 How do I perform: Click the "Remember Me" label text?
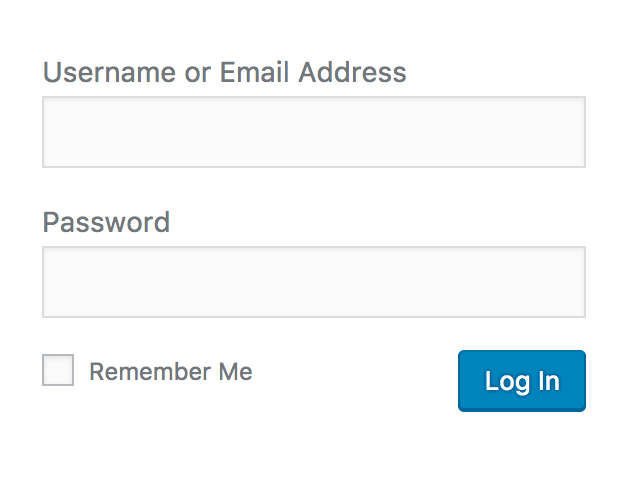[x=170, y=372]
